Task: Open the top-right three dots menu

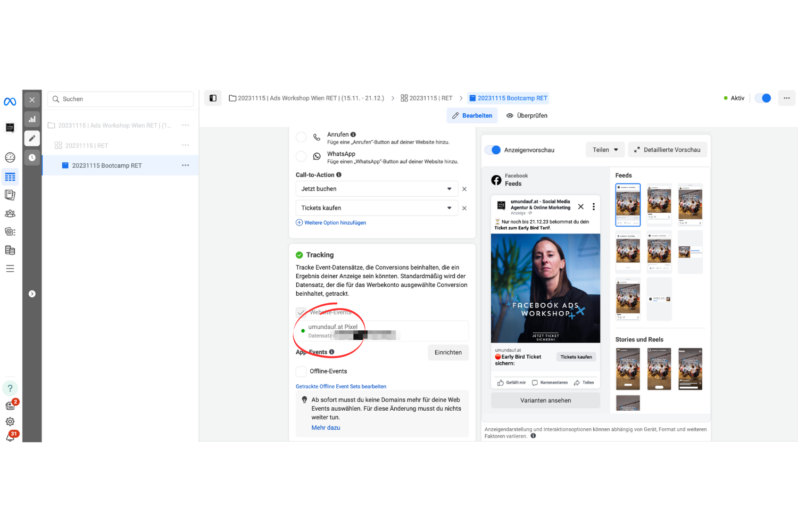Action: point(786,98)
